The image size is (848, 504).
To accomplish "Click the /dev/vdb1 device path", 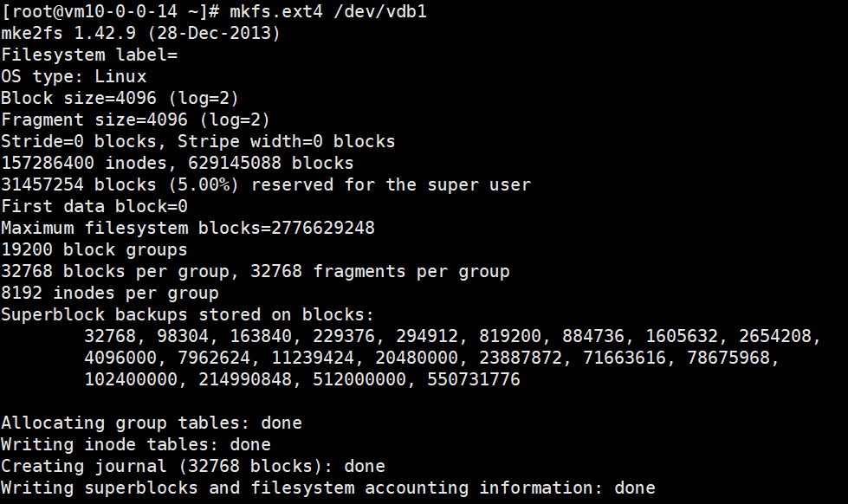I will 380,11.
